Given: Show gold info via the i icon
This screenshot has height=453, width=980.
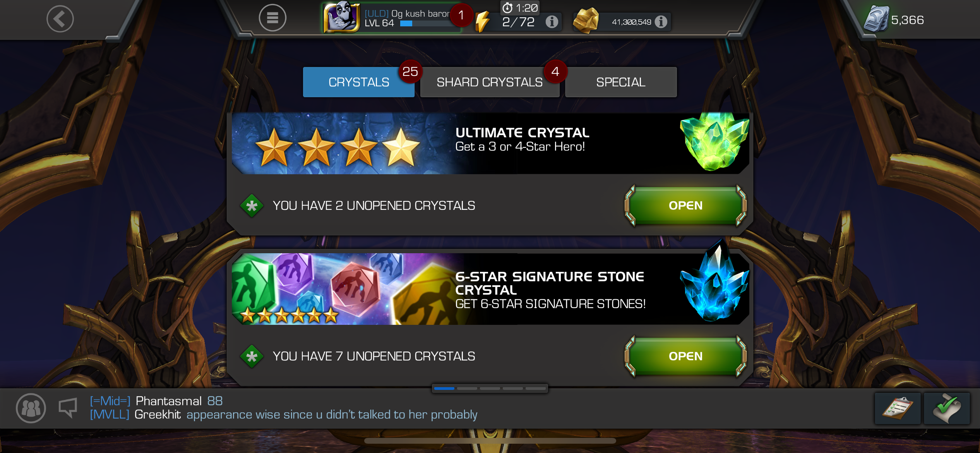Looking at the screenshot, I should point(661,22).
